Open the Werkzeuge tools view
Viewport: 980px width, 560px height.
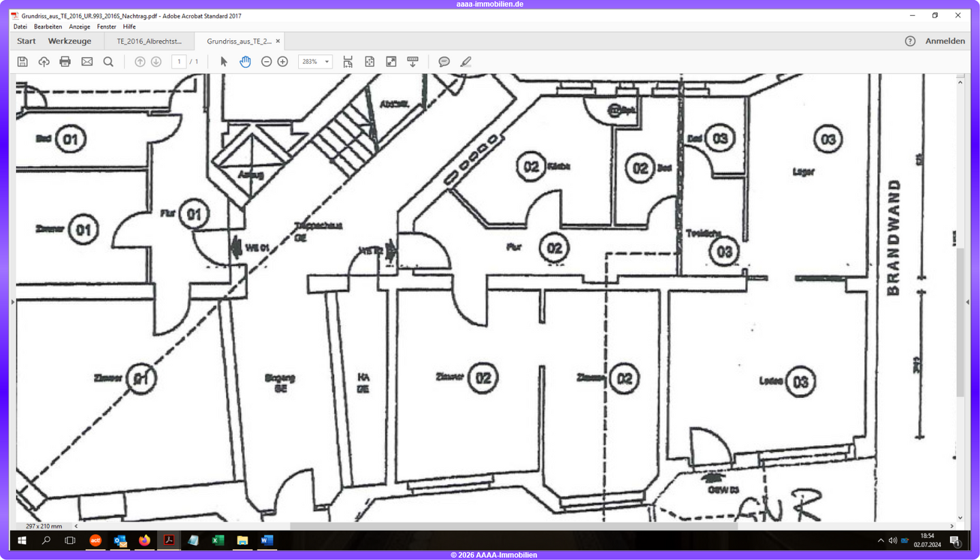pos(69,41)
